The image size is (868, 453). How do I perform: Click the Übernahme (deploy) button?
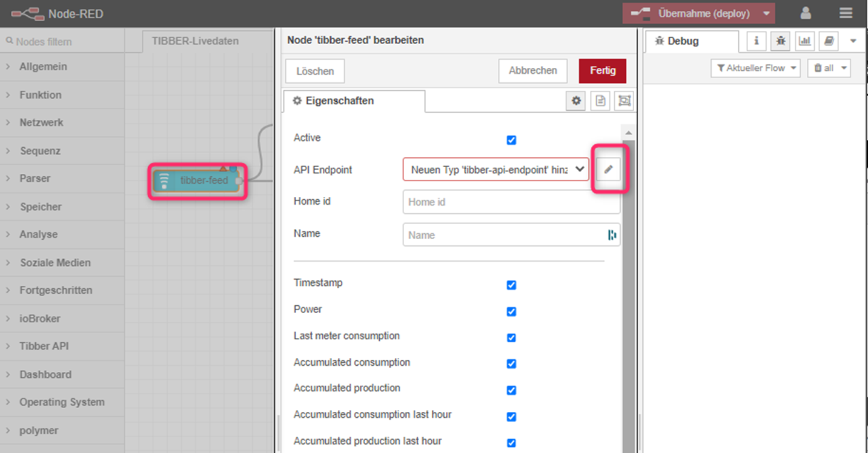(691, 13)
